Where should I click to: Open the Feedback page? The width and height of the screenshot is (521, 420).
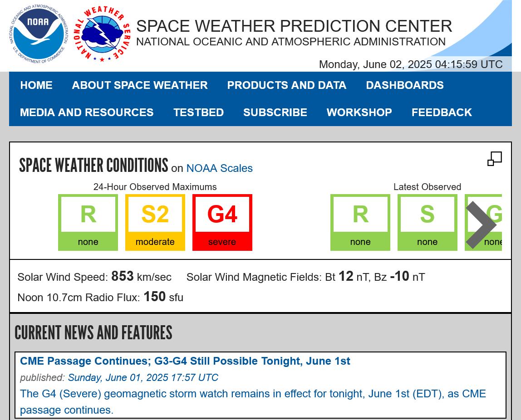(x=442, y=112)
